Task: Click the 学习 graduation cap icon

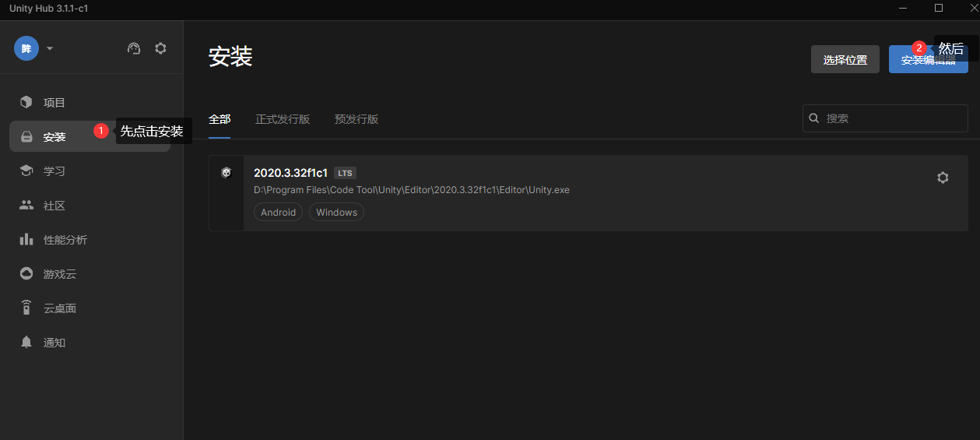Action: click(26, 171)
